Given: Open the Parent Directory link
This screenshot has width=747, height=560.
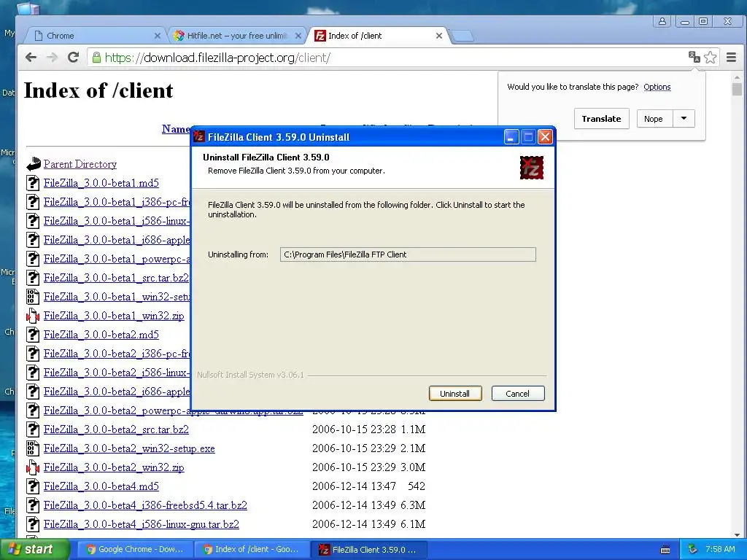Looking at the screenshot, I should (80, 164).
